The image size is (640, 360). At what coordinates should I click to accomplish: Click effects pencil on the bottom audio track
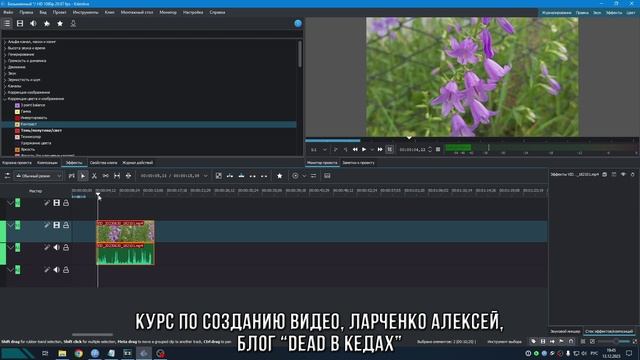pyautogui.click(x=47, y=270)
